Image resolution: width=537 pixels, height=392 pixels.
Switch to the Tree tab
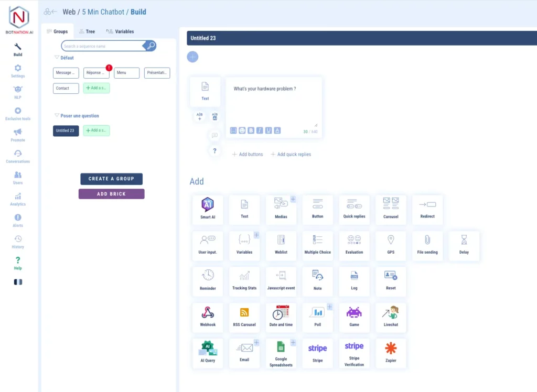[87, 31]
